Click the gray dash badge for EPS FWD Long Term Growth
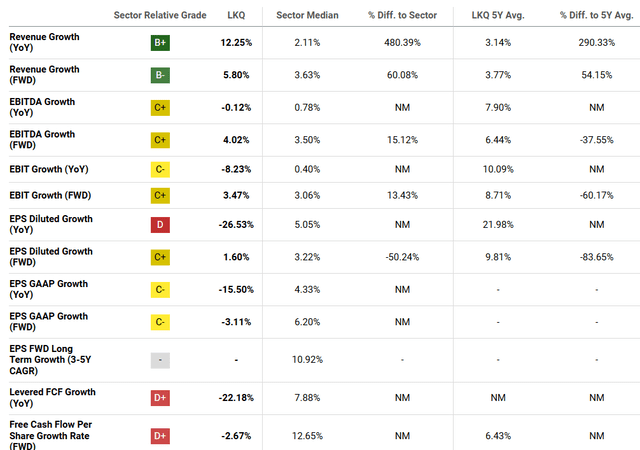 click(x=160, y=358)
